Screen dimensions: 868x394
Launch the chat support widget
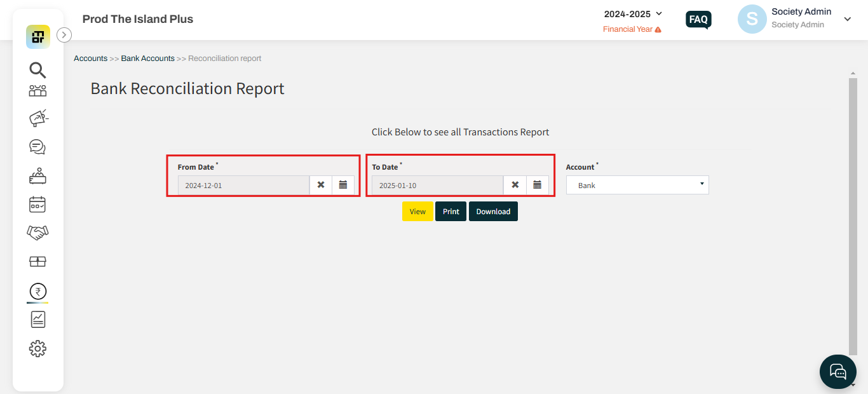[x=837, y=372]
